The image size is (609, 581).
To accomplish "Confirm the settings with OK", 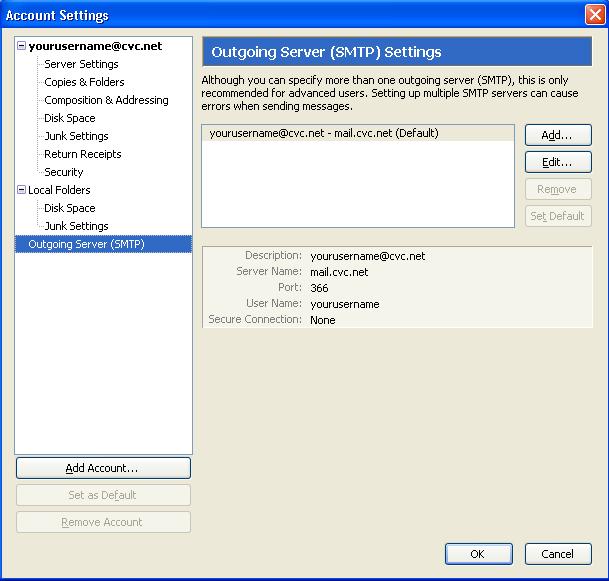I will coord(478,554).
